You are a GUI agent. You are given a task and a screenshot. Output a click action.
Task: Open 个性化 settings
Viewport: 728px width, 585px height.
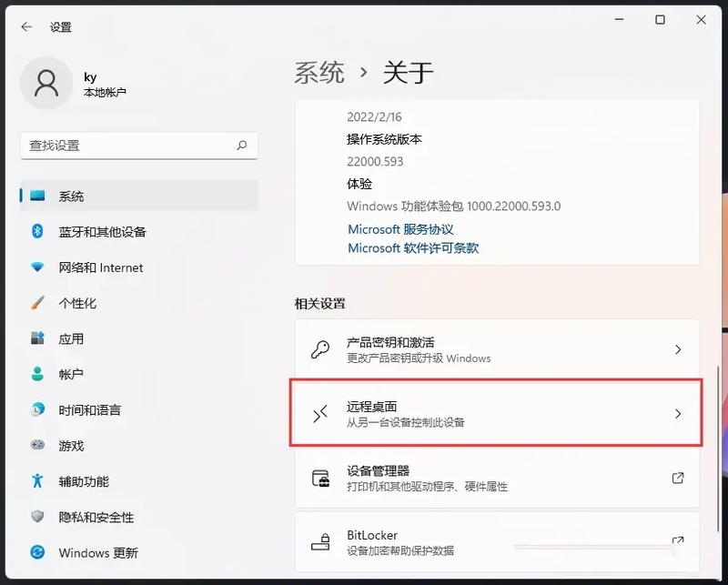point(79,303)
